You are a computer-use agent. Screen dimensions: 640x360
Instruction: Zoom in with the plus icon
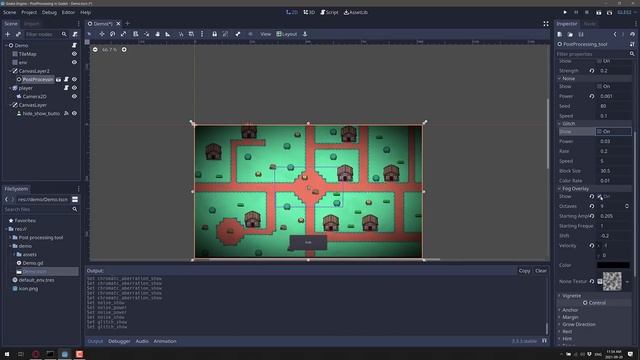(x=124, y=50)
